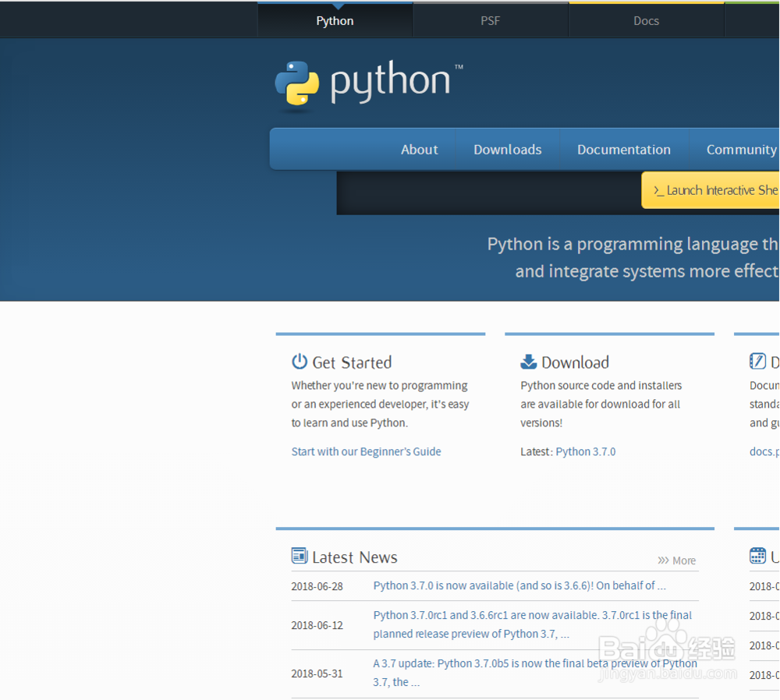Click the Latest News heading
This screenshot has height=700, width=780.
pos(355,557)
